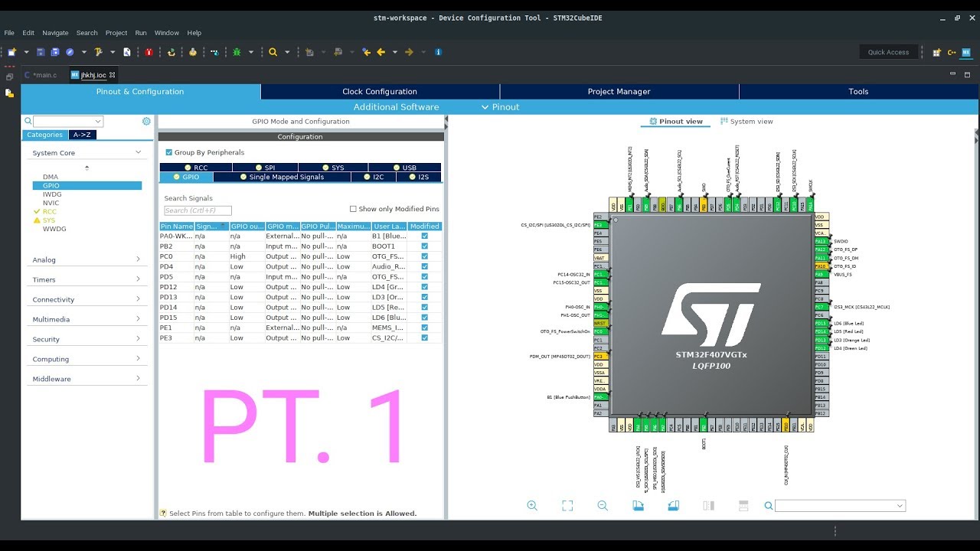
Task: Click the C/C++ perspective icon
Action: 952,52
